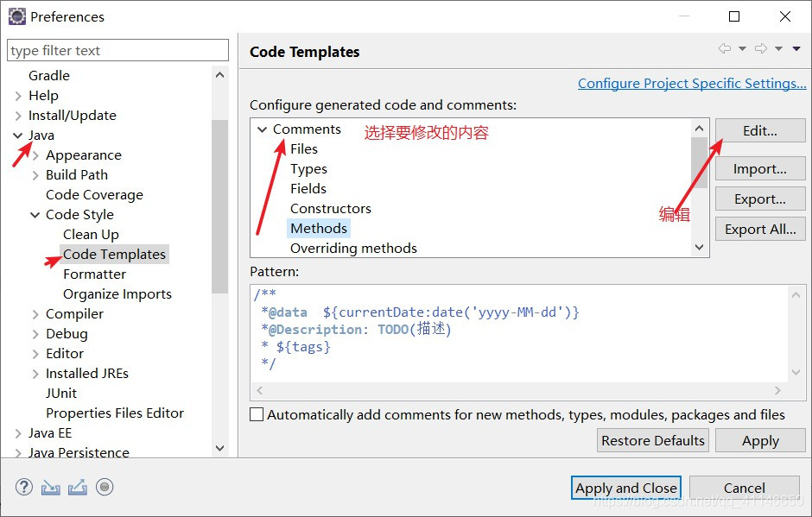Viewport: 812px width, 517px height.
Task: Select Fields comment template
Action: click(x=308, y=189)
